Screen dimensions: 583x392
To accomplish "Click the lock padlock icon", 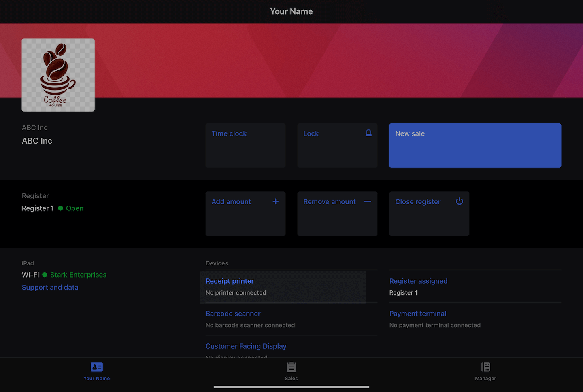I will 368,133.
